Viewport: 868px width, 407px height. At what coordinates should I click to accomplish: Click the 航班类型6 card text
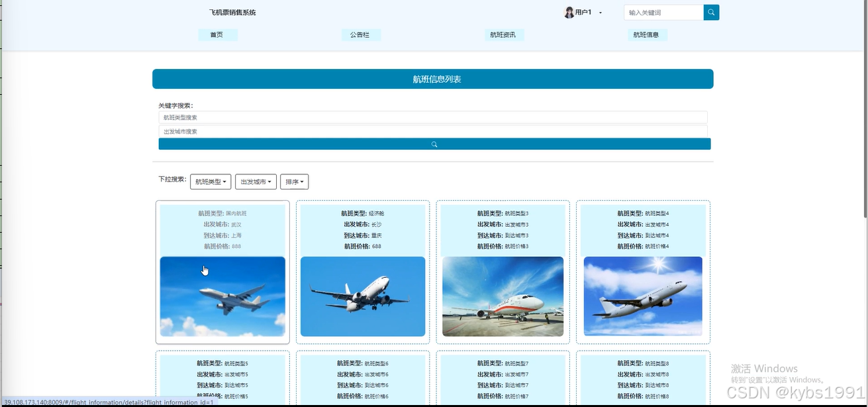[x=377, y=364]
